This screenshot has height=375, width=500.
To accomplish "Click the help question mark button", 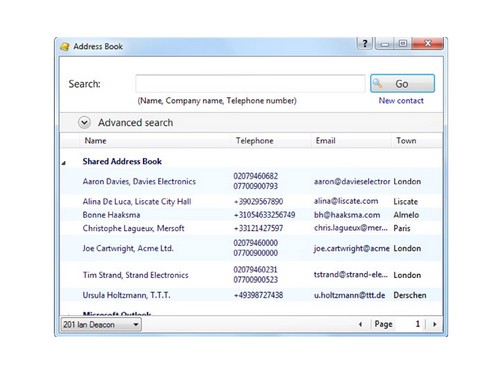I will point(365,43).
